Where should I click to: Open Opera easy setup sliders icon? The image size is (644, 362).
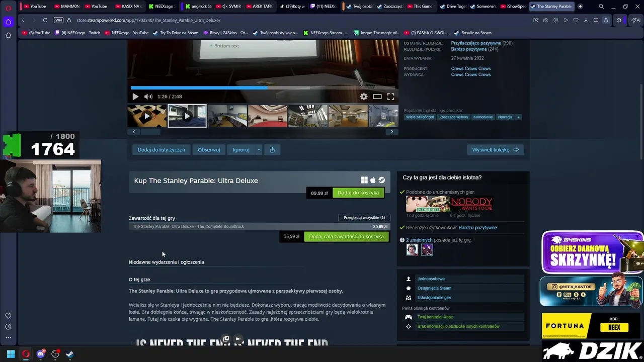596,20
